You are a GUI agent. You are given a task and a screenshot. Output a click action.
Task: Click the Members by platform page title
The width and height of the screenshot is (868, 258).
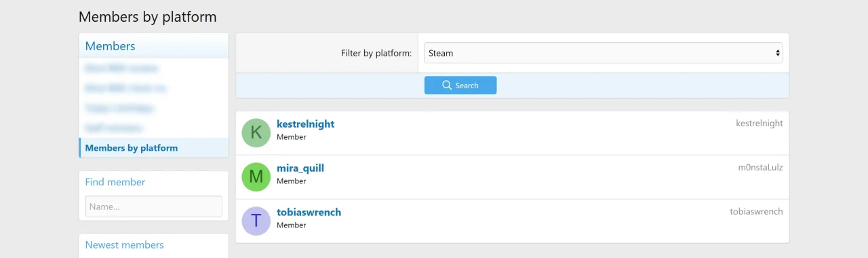pyautogui.click(x=147, y=17)
